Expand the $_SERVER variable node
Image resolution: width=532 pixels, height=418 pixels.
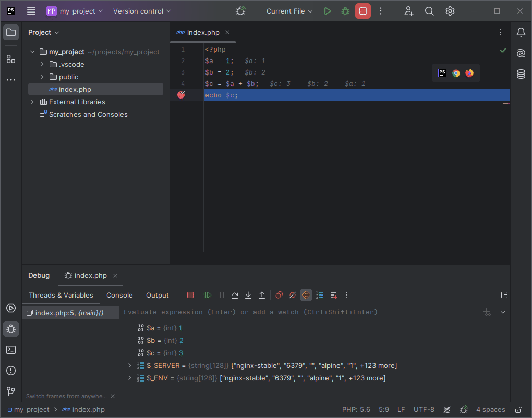130,365
